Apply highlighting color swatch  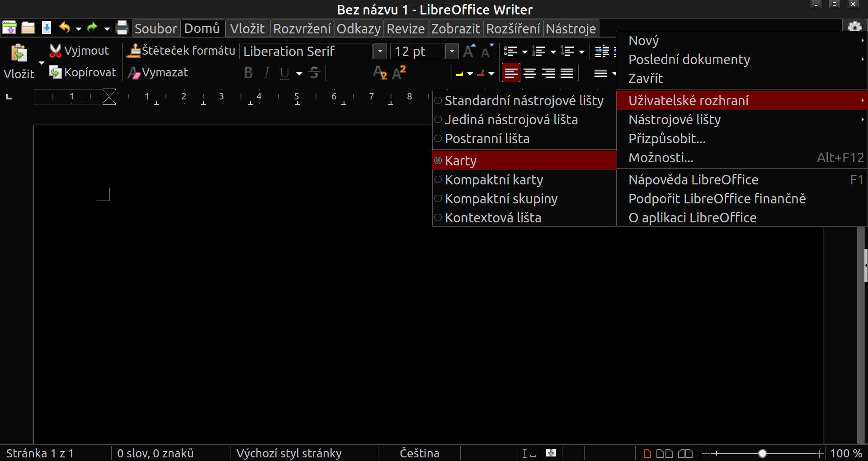(459, 73)
